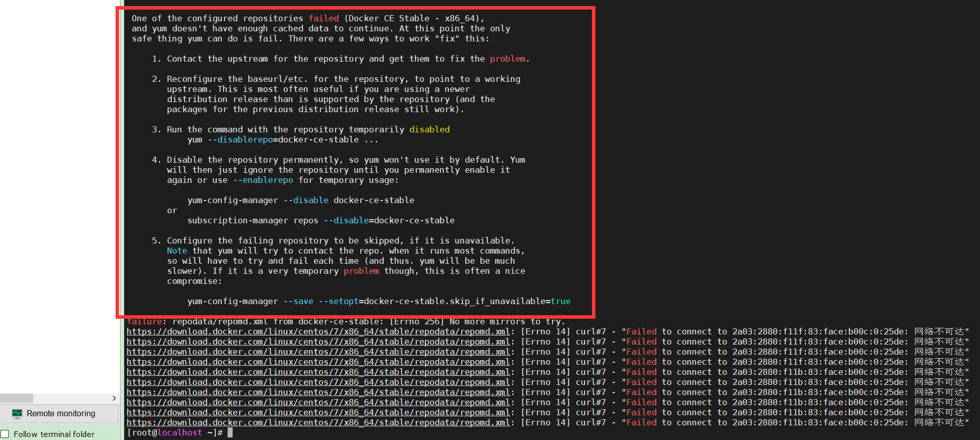This screenshot has width=980, height=440.
Task: Open the Remote monitoring panel
Action: 59,413
